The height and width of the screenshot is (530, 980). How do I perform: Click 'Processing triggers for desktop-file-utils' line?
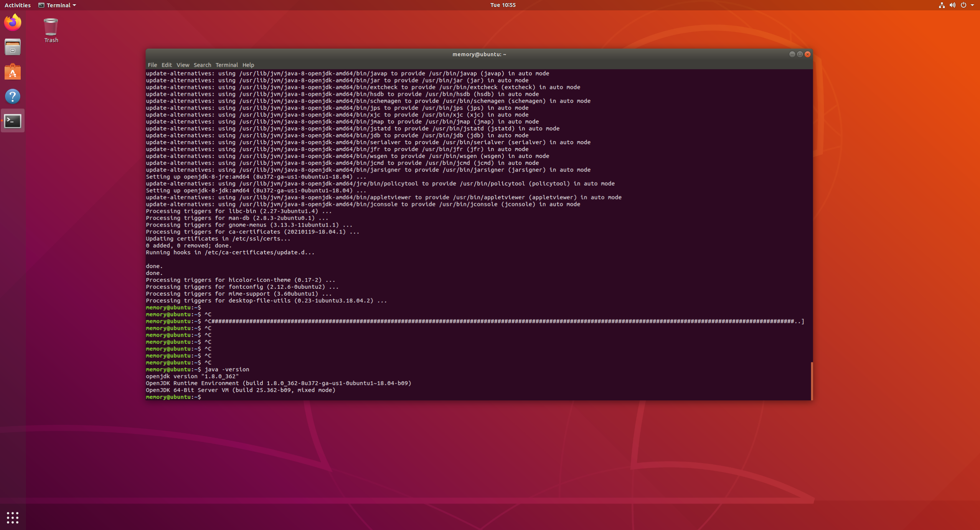[x=266, y=301]
